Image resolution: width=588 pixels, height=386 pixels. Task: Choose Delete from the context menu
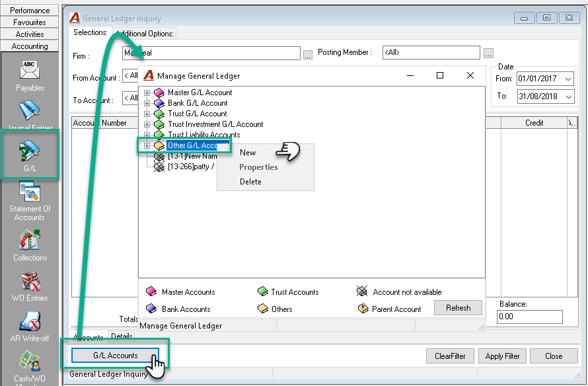pos(250,182)
